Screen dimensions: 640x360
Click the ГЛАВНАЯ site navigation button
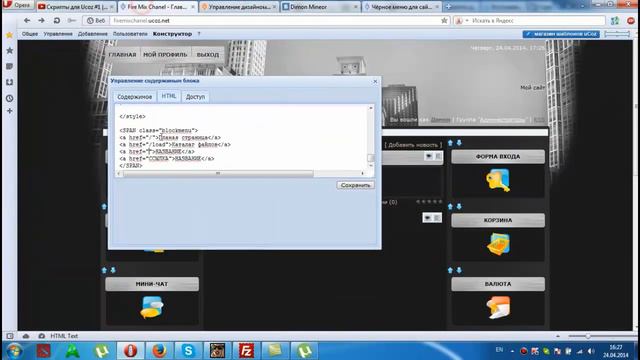coord(122,54)
